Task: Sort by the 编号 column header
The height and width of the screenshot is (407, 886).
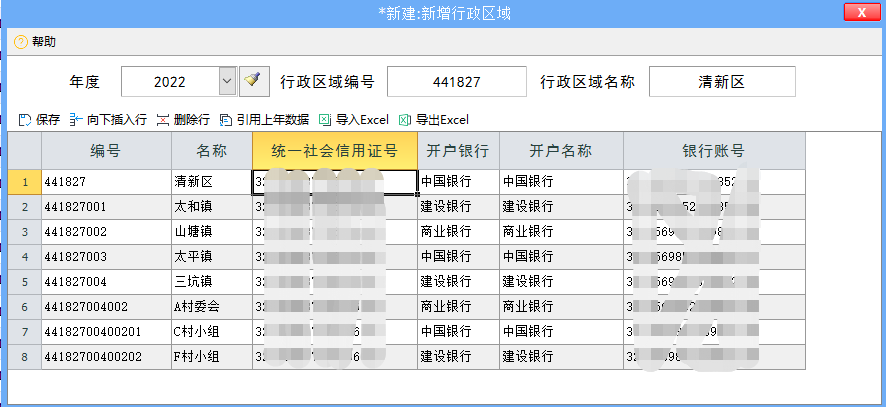Action: pyautogui.click(x=105, y=151)
